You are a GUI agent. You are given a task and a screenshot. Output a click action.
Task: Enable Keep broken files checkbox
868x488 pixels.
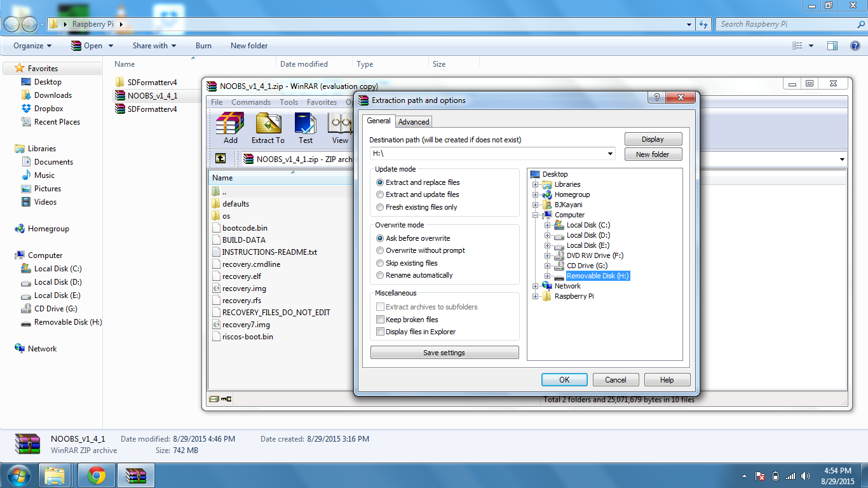point(380,320)
